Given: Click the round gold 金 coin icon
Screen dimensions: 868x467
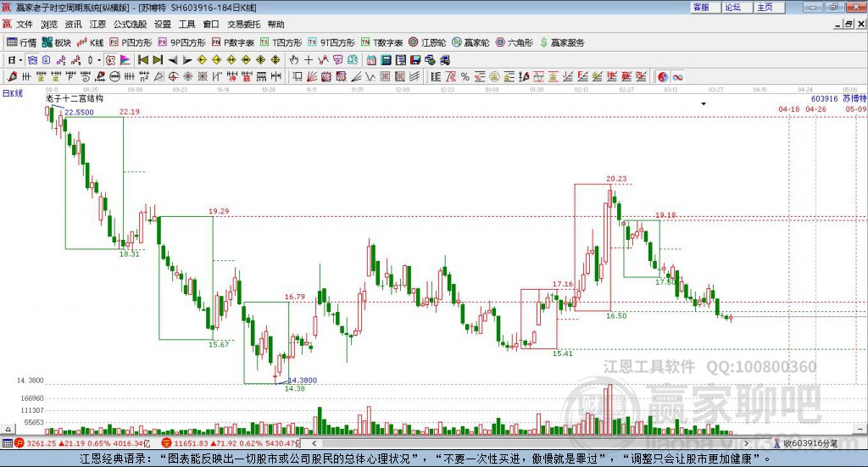Looking at the screenshot, I should pyautogui.click(x=494, y=77).
